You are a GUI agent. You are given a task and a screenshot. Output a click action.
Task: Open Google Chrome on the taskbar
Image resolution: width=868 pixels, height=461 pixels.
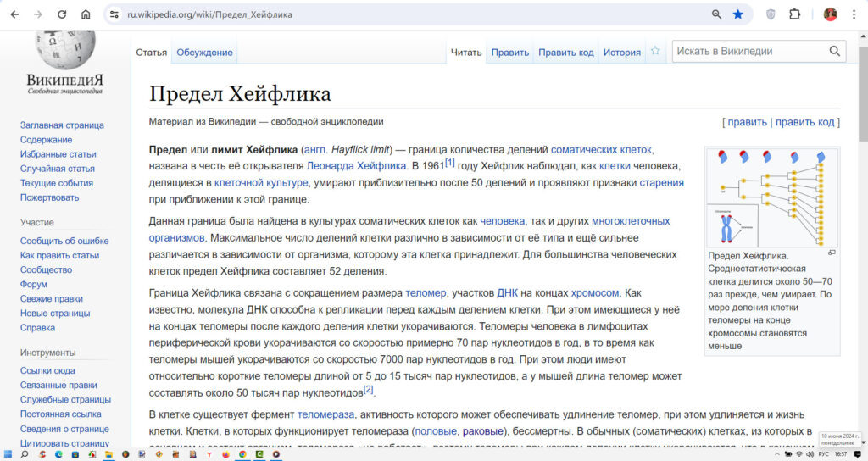click(x=242, y=454)
